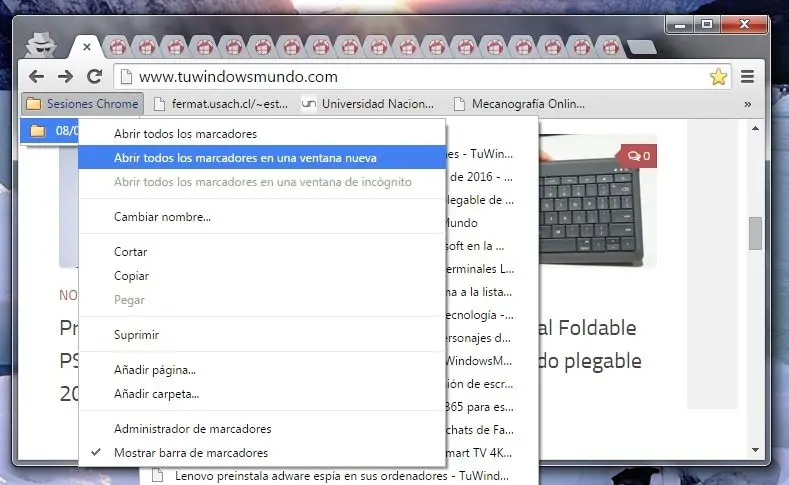
Task: Click the Sesiones Chrome folder icon
Action: 34,104
